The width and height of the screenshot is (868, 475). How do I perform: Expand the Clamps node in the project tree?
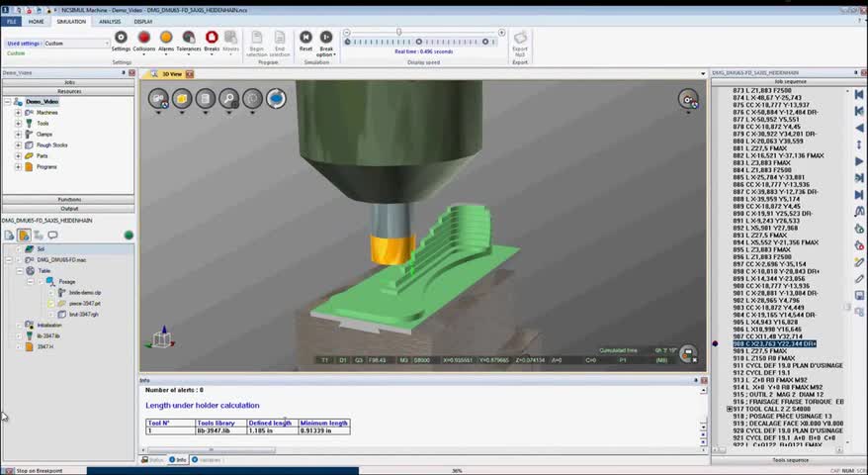[x=18, y=135]
